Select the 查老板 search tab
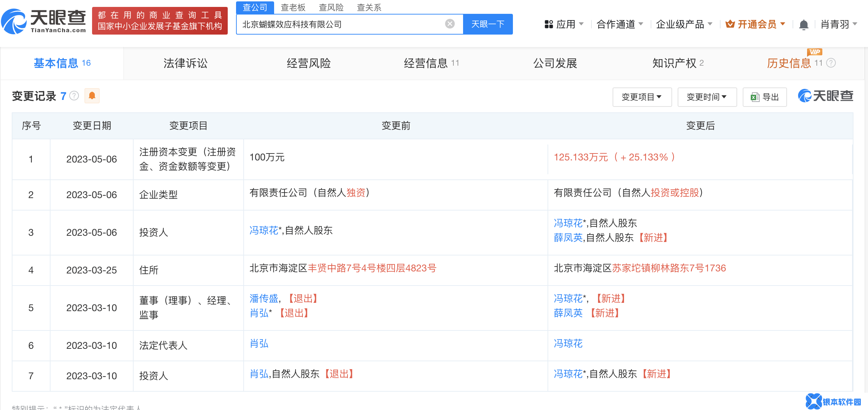Image resolution: width=868 pixels, height=410 pixels. [293, 7]
